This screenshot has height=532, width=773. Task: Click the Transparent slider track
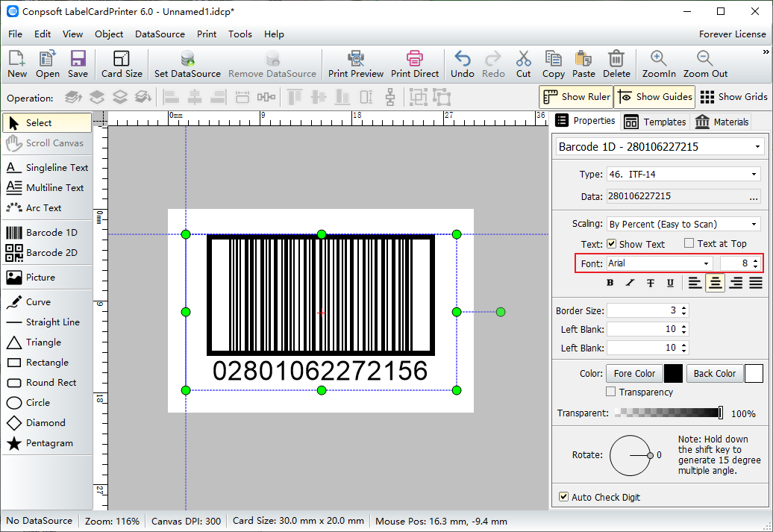pyautogui.click(x=669, y=413)
